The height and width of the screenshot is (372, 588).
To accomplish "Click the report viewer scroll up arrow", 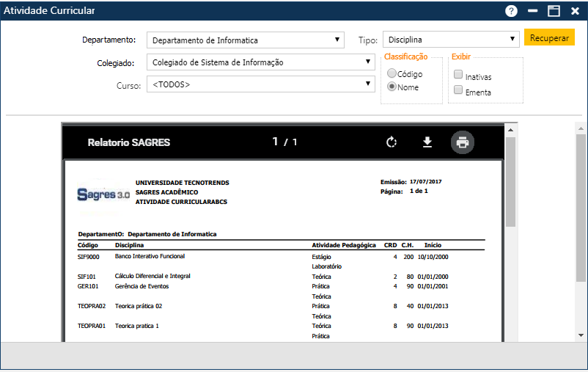I will (510, 130).
